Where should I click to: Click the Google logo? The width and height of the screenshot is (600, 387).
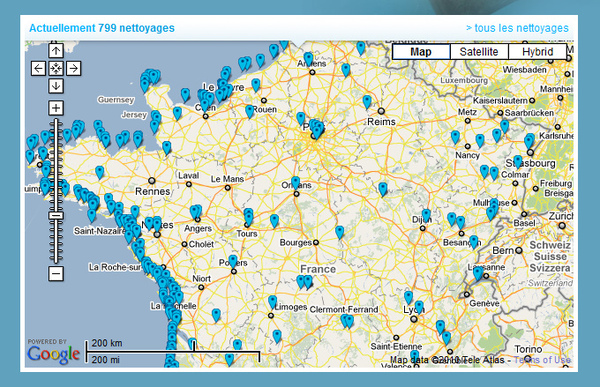coord(53,354)
